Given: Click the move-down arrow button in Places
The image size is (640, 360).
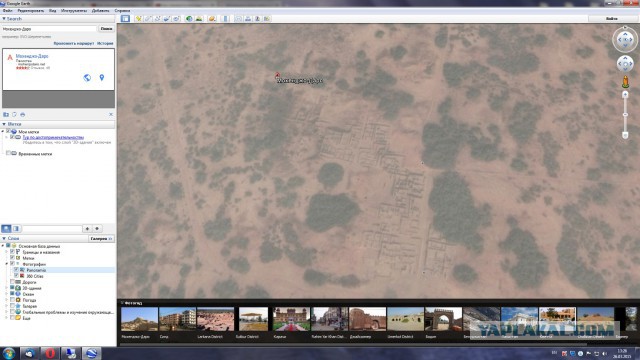Looking at the screenshot, I should tap(97, 229).
